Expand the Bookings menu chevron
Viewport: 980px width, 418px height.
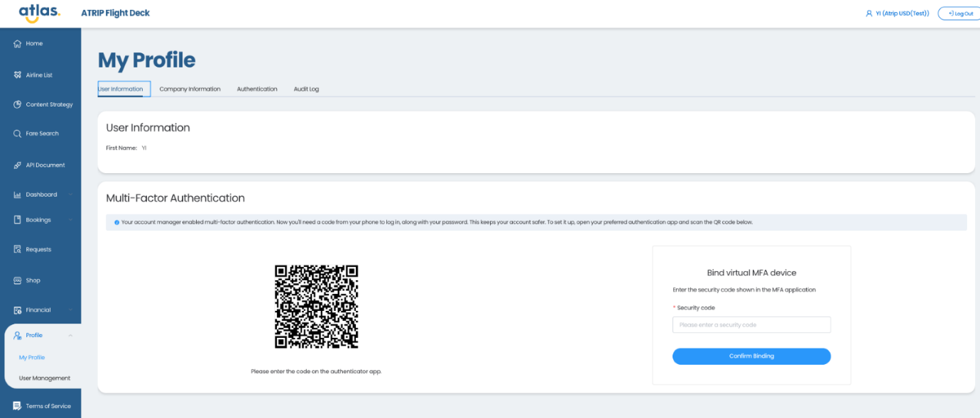click(x=70, y=220)
